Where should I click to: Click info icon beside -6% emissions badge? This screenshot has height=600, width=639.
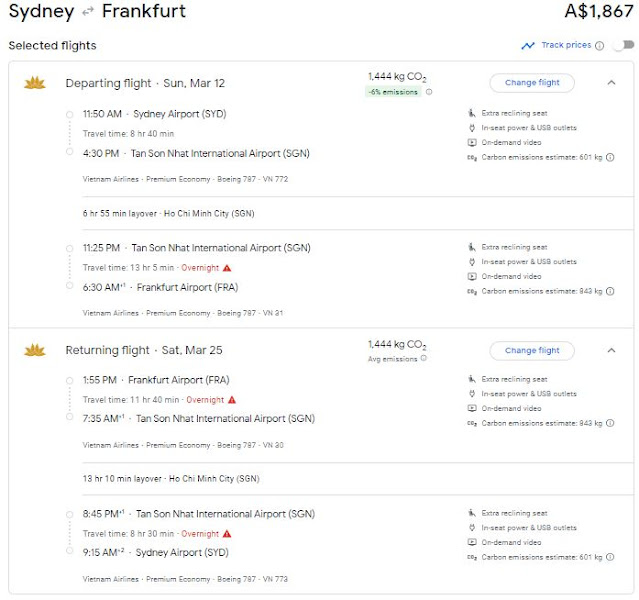click(x=429, y=92)
